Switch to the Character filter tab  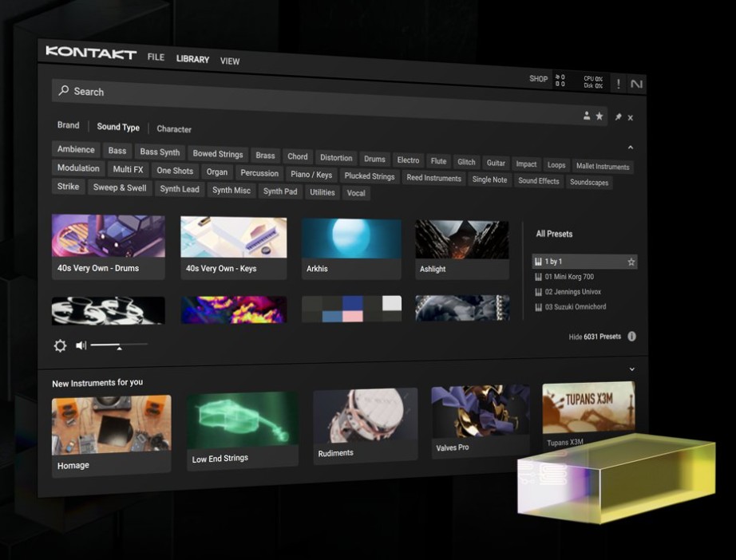(174, 128)
